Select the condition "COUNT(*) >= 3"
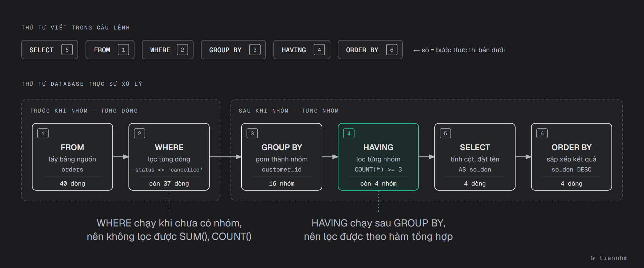This screenshot has height=268, width=644. 378,170
